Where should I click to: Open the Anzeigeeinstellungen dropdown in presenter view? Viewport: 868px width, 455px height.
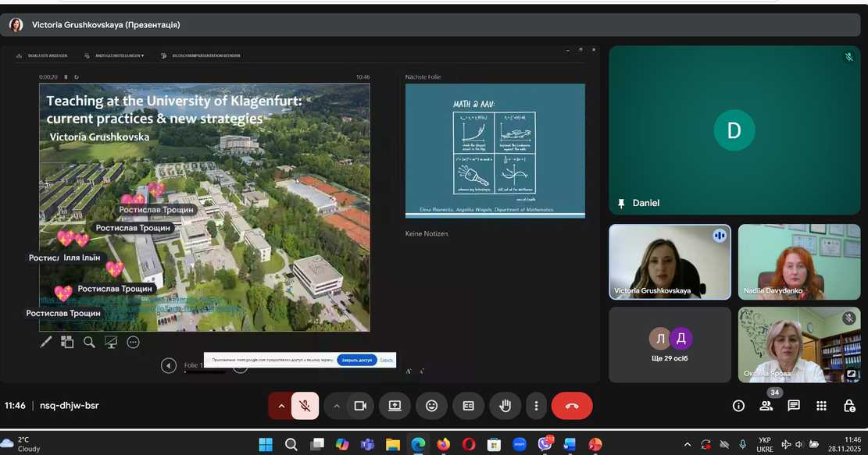(114, 56)
